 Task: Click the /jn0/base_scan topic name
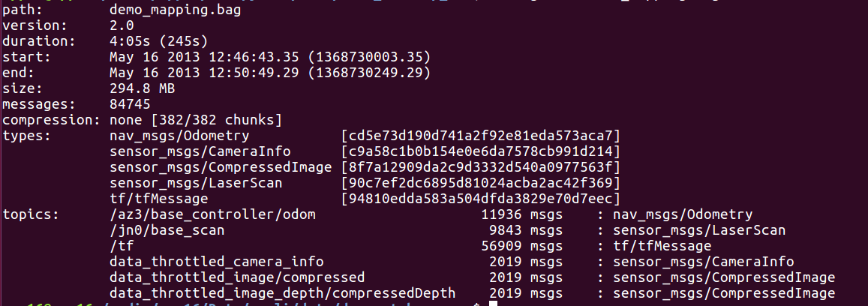coord(167,230)
